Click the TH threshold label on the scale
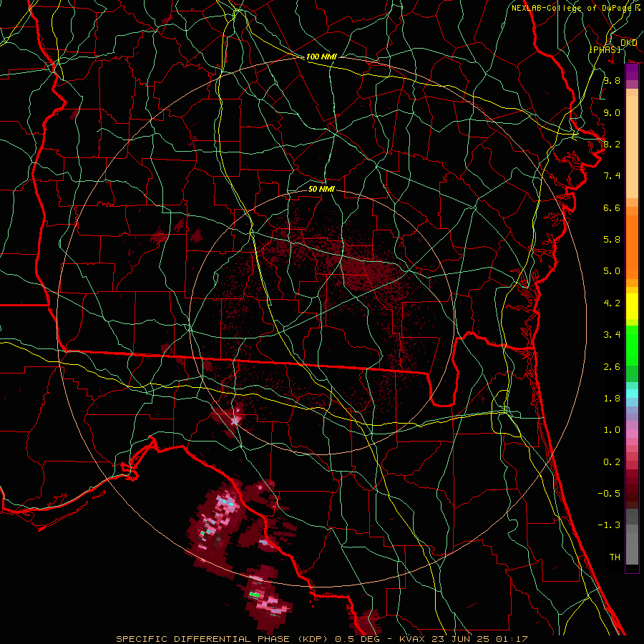The height and width of the screenshot is (644, 644). click(615, 557)
